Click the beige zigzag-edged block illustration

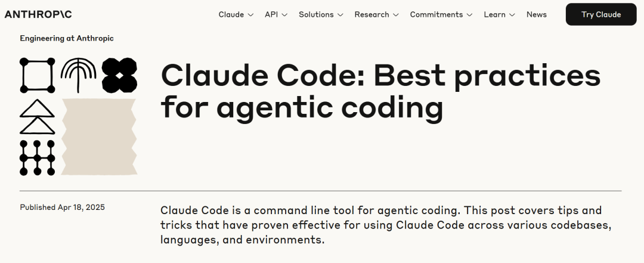tap(99, 137)
